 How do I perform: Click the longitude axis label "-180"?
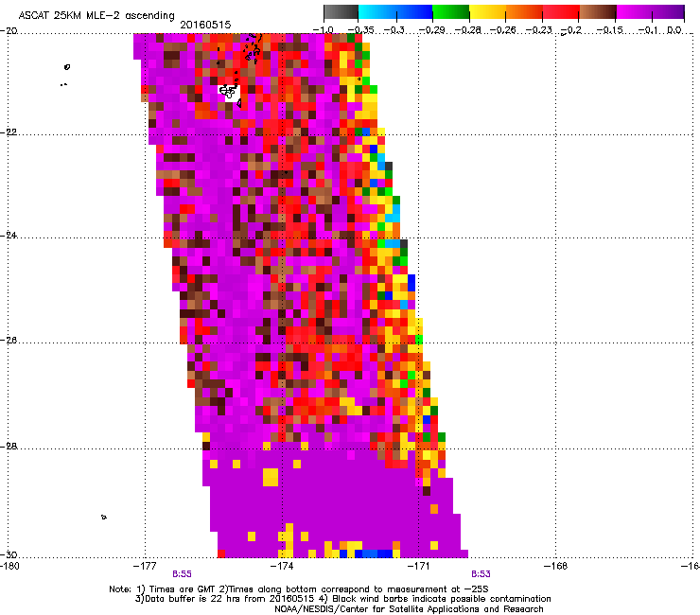[9, 566]
